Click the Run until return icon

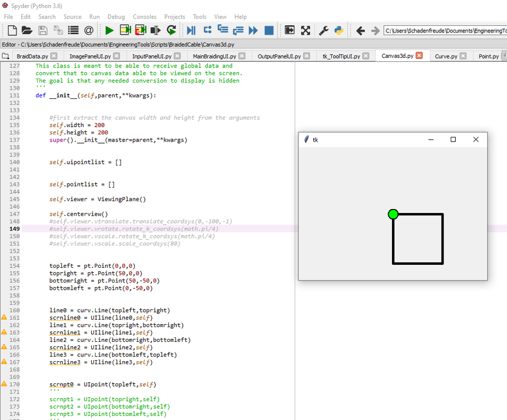pyautogui.click(x=238, y=30)
